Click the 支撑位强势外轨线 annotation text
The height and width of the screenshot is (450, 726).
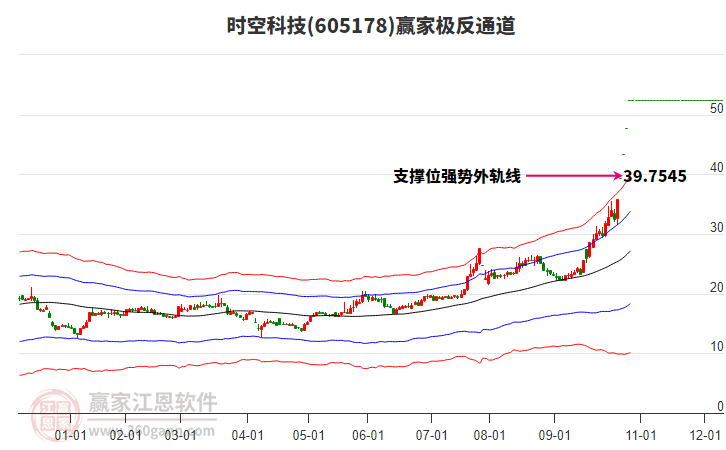point(457,176)
